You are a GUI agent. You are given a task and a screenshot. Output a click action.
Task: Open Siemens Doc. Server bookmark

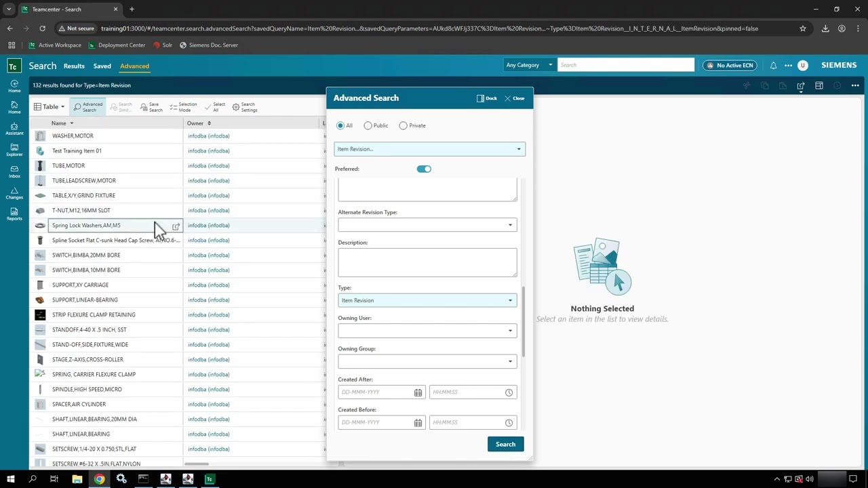pyautogui.click(x=208, y=45)
